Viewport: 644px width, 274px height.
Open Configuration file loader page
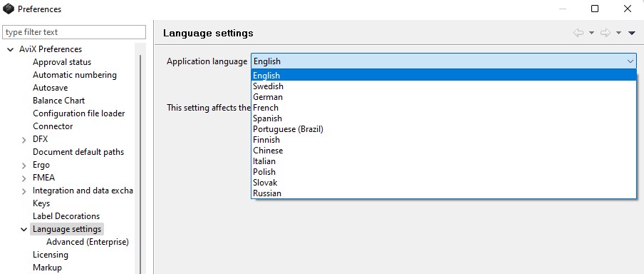pos(79,113)
